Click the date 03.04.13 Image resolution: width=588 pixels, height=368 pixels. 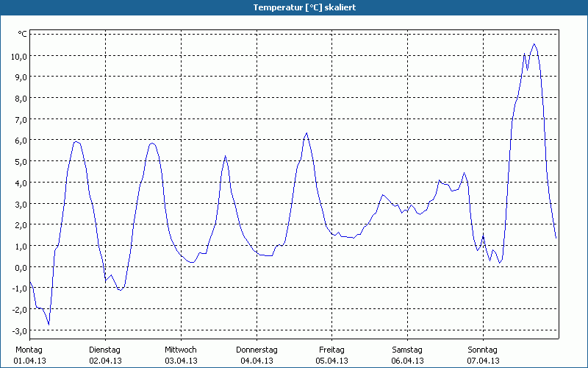point(181,361)
